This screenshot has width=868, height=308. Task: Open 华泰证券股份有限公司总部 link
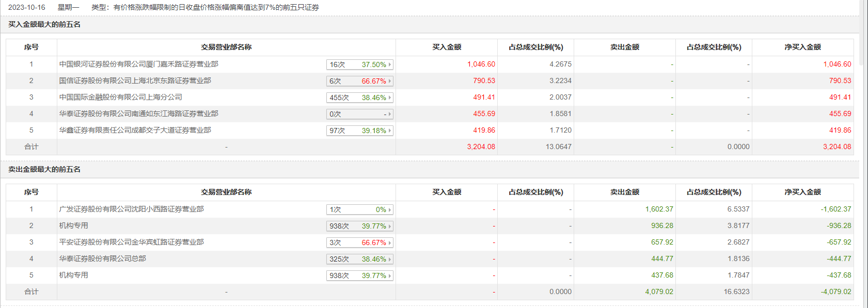[x=102, y=258]
